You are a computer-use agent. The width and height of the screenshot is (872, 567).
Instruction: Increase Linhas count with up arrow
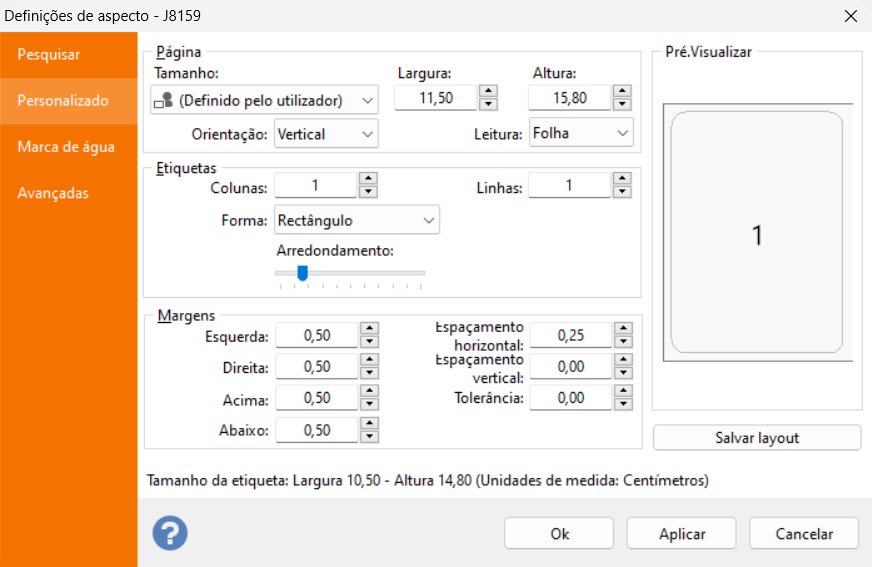pyautogui.click(x=622, y=179)
